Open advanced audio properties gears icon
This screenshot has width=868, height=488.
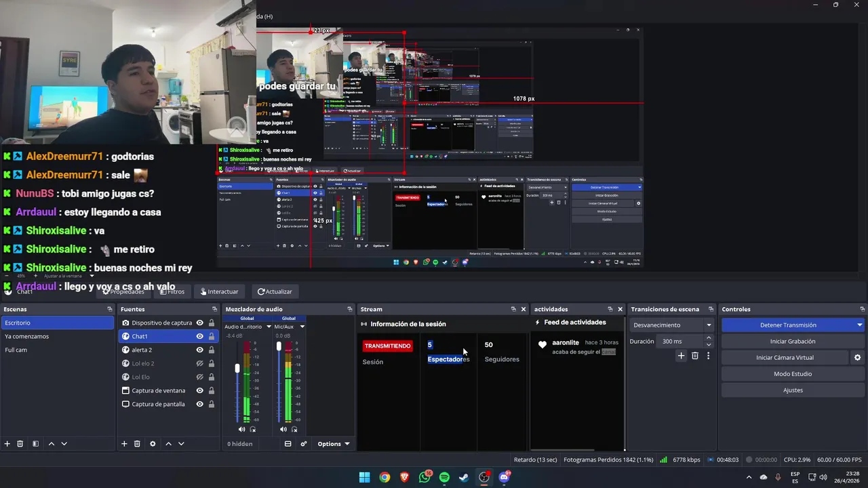tap(304, 444)
